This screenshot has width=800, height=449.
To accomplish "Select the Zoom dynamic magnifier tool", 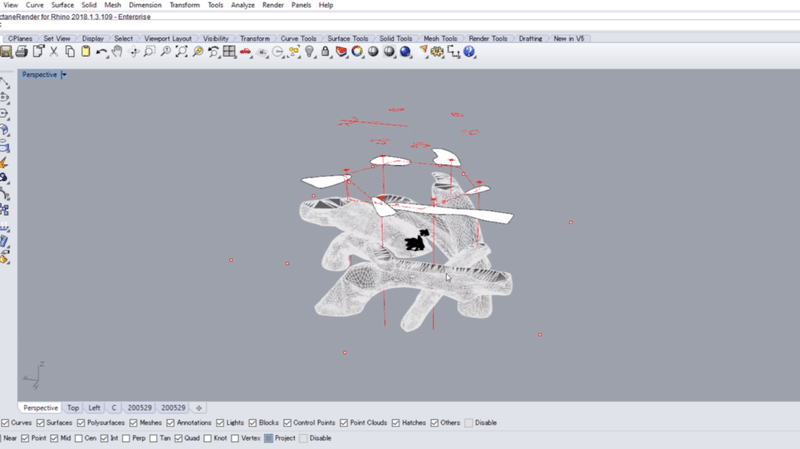I will pos(165,52).
